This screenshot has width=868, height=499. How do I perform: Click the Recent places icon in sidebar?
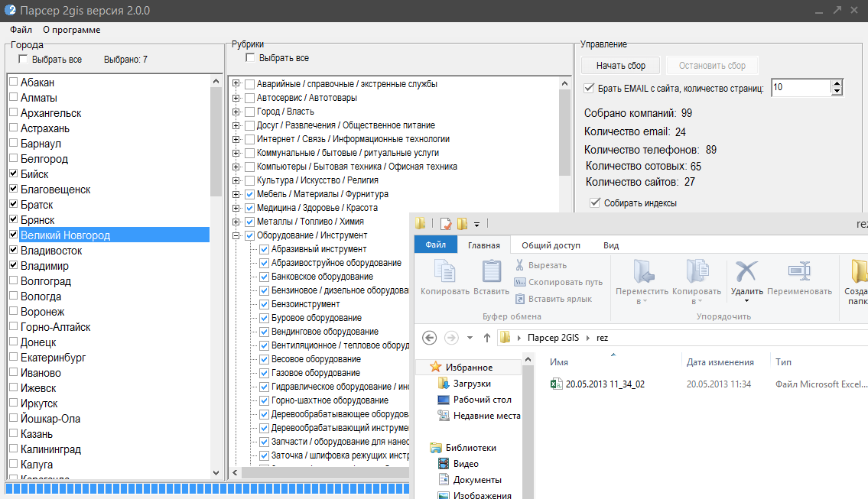click(x=444, y=416)
